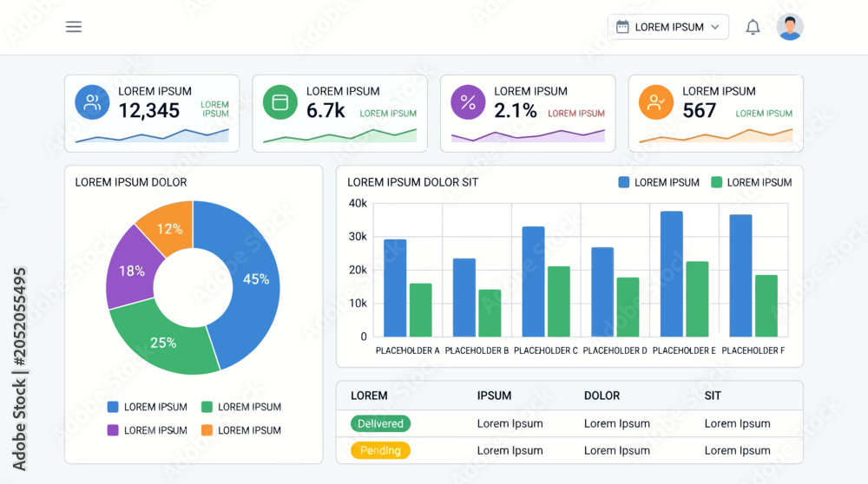Click the 25% green donut segment
The height and width of the screenshot is (484, 868).
click(x=162, y=340)
